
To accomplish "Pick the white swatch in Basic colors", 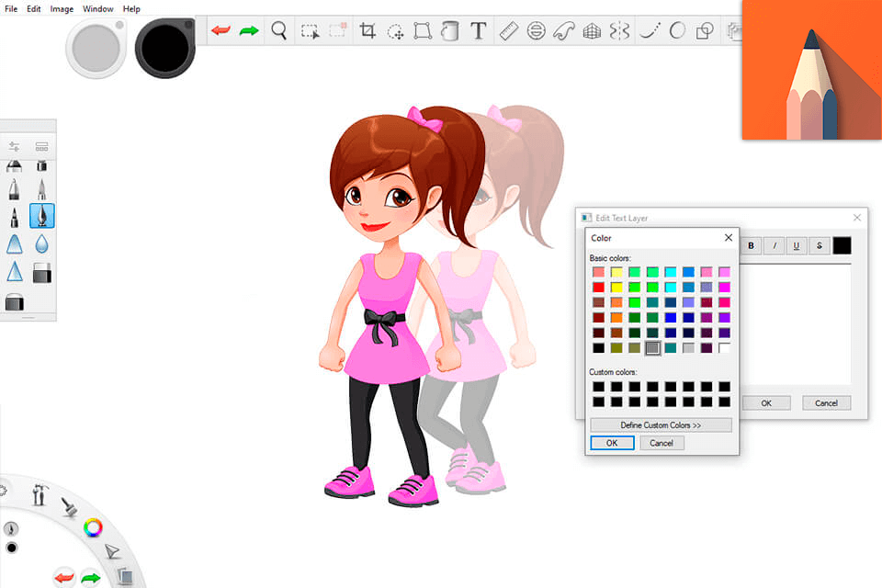I will [725, 347].
